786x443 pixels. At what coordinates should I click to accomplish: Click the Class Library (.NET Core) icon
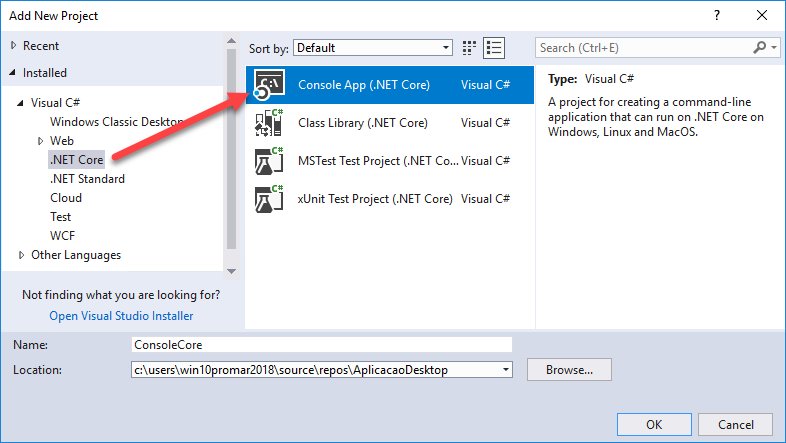click(x=269, y=123)
